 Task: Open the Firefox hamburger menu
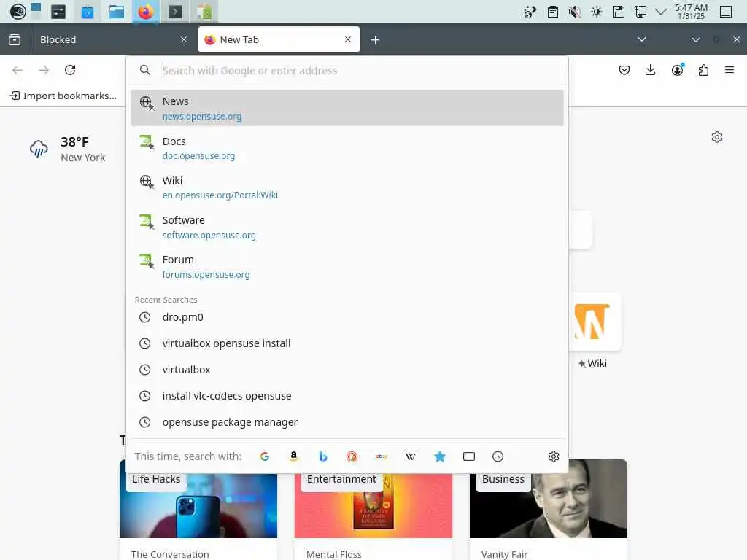729,71
